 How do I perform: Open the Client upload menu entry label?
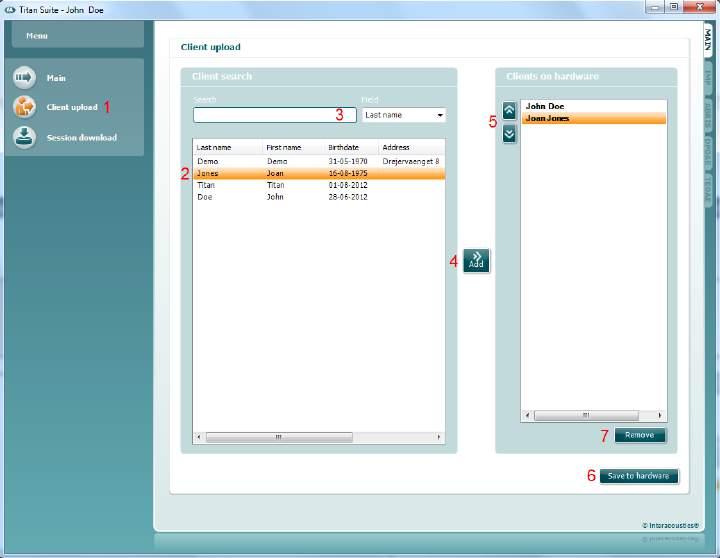pyautogui.click(x=72, y=107)
